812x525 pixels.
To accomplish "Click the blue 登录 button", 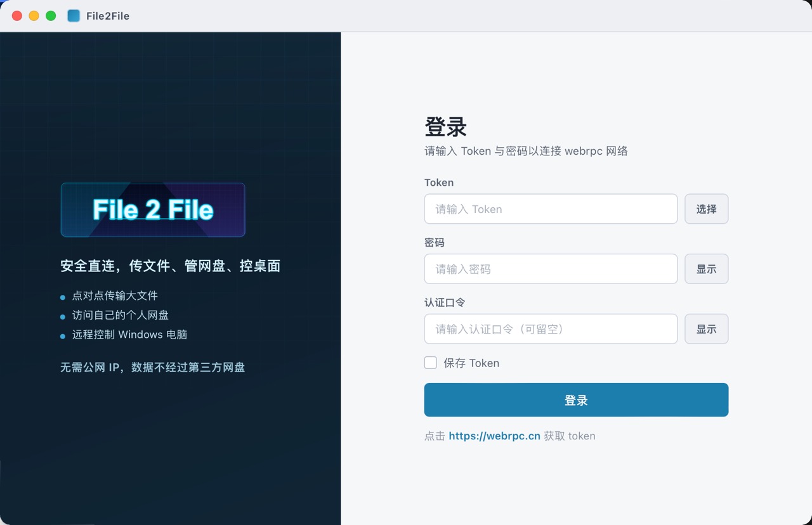I will pos(576,400).
